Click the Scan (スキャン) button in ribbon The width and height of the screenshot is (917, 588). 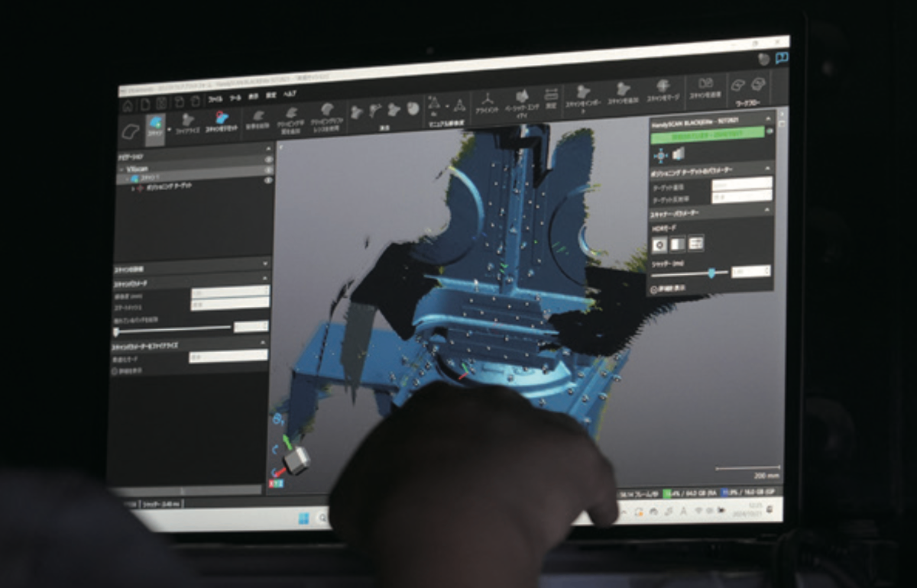tap(155, 128)
